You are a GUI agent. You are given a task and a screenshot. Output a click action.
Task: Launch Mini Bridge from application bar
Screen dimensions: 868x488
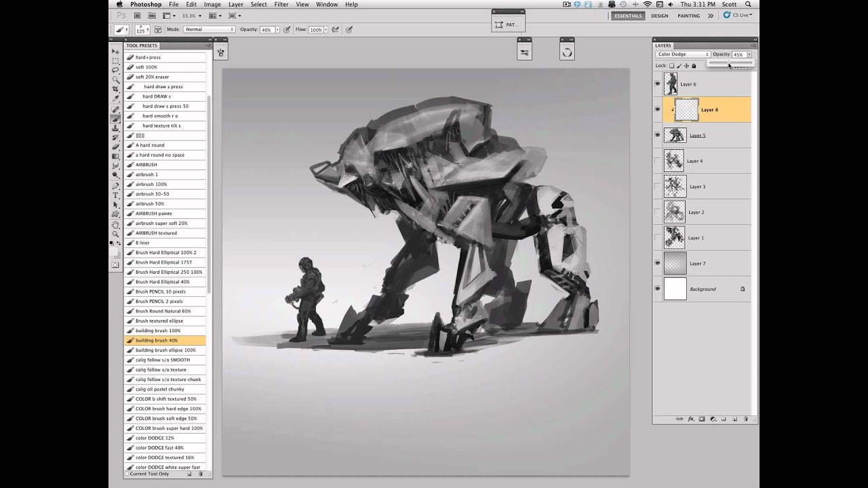152,15
